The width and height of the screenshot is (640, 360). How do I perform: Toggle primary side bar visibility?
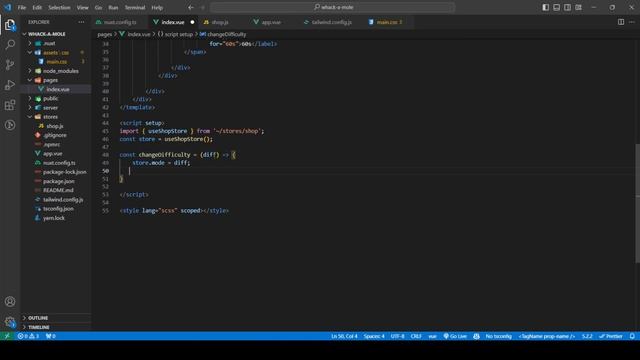pyautogui.click(x=546, y=7)
